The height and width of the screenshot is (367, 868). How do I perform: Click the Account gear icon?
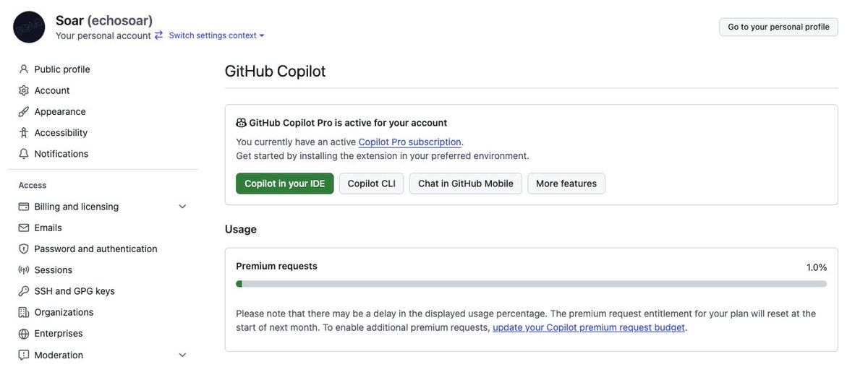tap(24, 90)
